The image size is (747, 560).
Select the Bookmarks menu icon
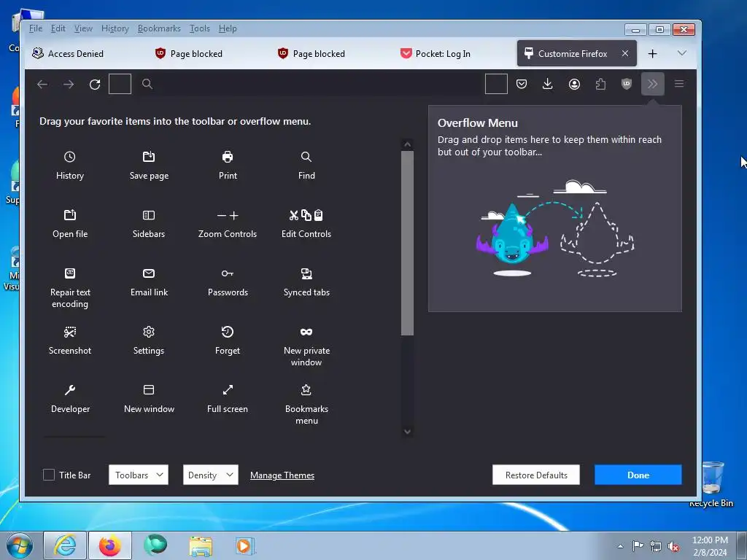tap(306, 390)
